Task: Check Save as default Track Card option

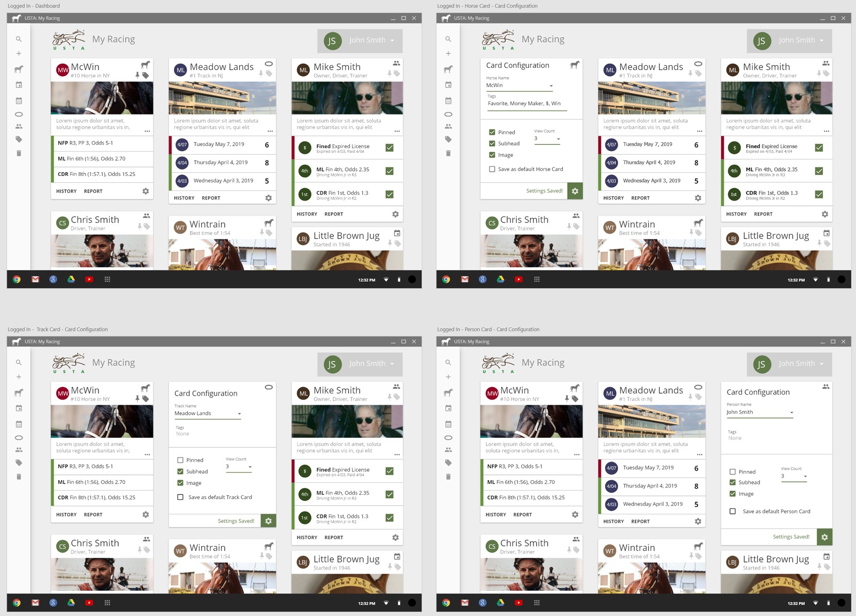Action: point(180,497)
